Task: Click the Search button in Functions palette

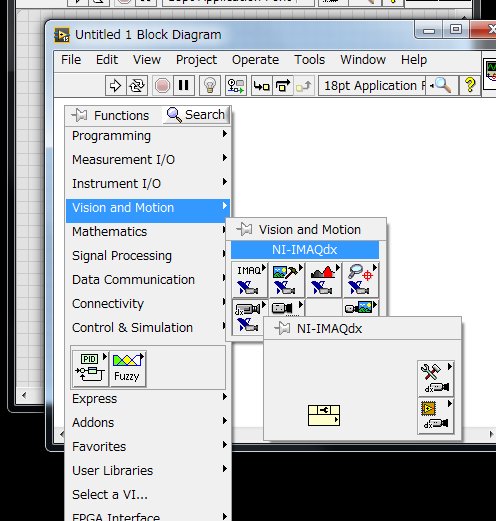Action: pyautogui.click(x=196, y=115)
